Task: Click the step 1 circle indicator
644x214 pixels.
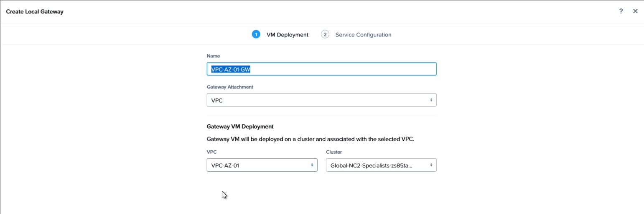Action: (x=256, y=34)
